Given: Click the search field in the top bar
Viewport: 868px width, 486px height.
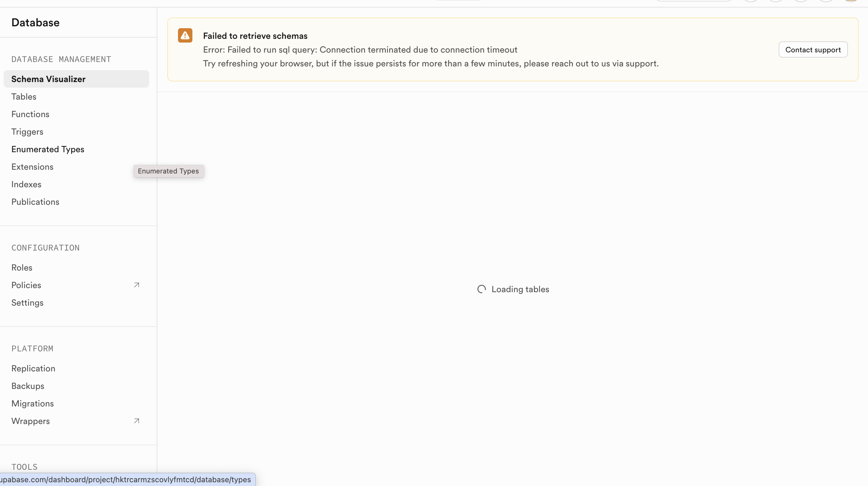Looking at the screenshot, I should (x=694, y=1).
